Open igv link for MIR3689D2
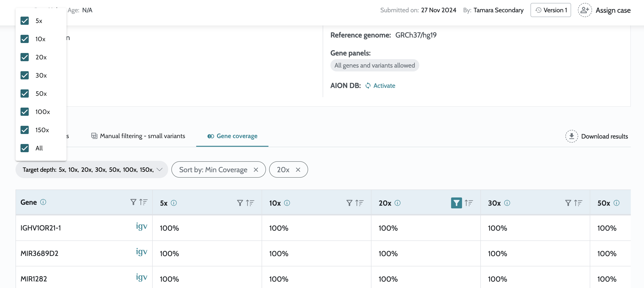644x288 pixels. point(141,251)
